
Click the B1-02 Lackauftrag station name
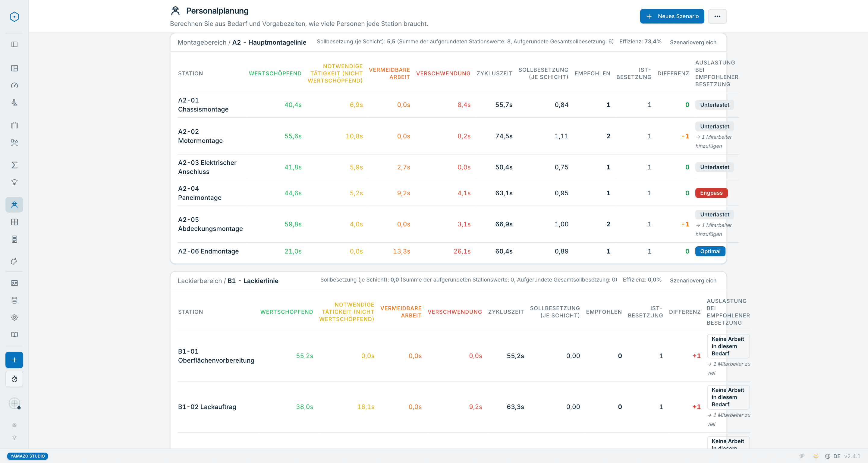[x=207, y=407]
